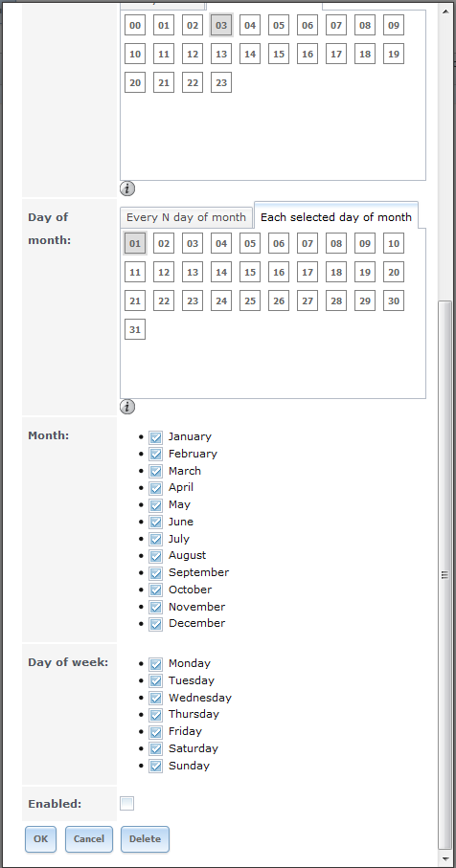Click the info icon below the hour grid

click(126, 189)
